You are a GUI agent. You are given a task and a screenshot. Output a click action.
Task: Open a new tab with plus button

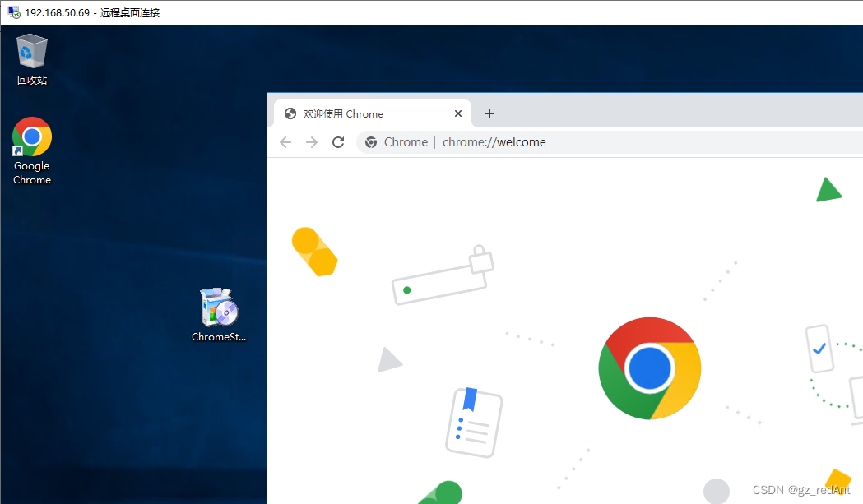point(489,113)
